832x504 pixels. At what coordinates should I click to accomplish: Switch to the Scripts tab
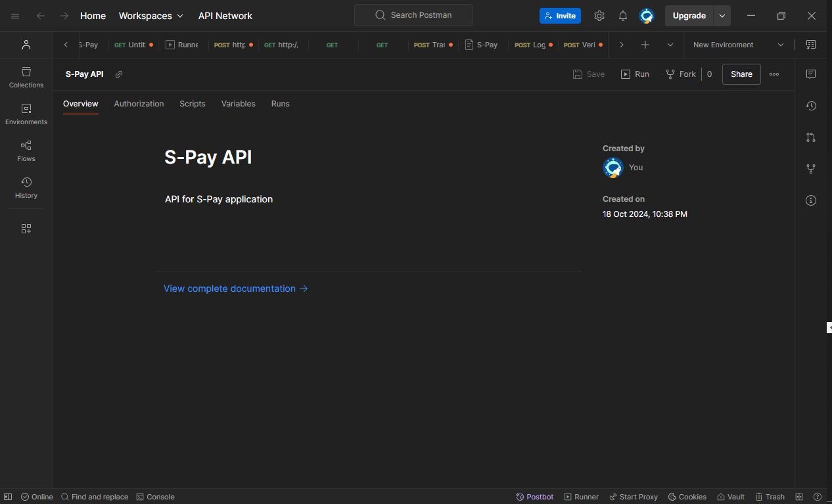[193, 104]
